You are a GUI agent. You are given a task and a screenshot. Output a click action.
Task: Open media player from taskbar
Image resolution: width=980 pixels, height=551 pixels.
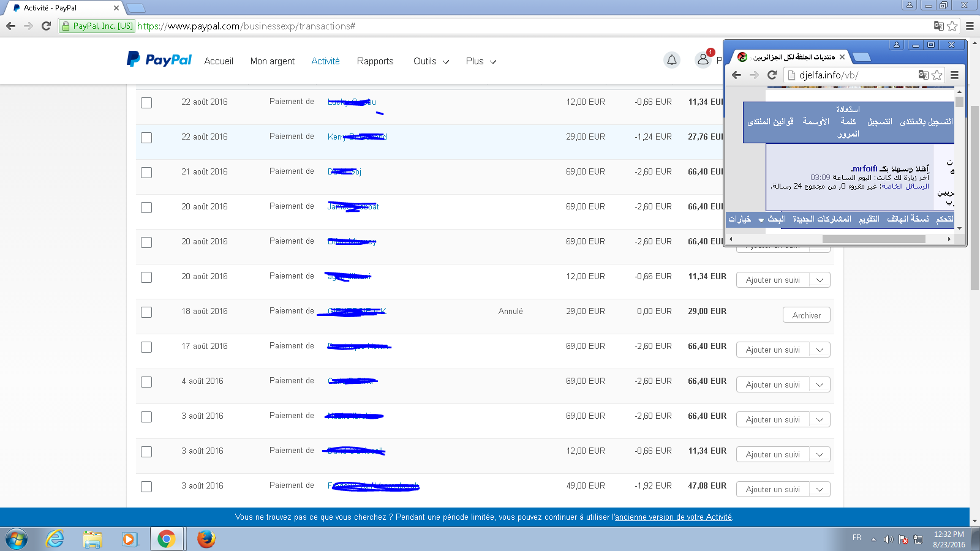click(x=129, y=539)
